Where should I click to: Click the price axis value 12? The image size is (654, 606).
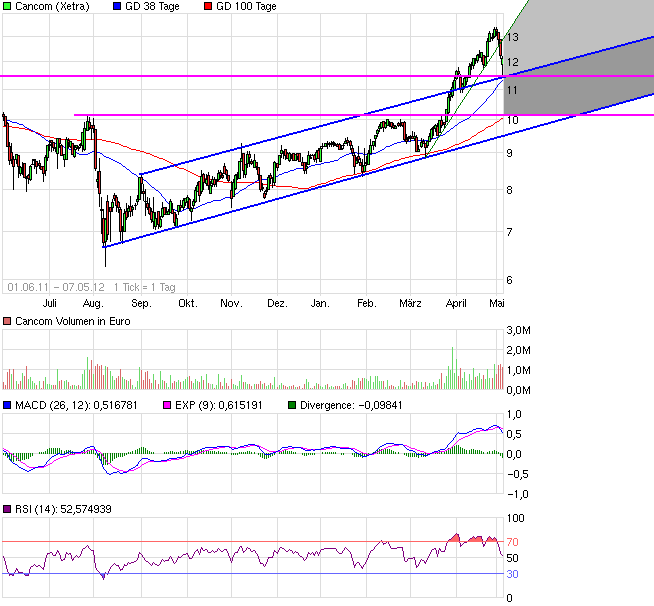(x=513, y=62)
